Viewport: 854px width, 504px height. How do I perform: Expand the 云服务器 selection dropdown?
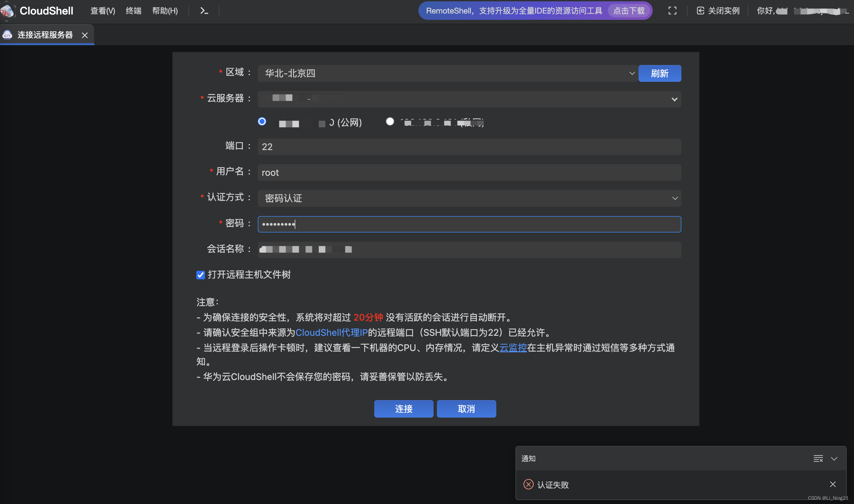click(674, 99)
